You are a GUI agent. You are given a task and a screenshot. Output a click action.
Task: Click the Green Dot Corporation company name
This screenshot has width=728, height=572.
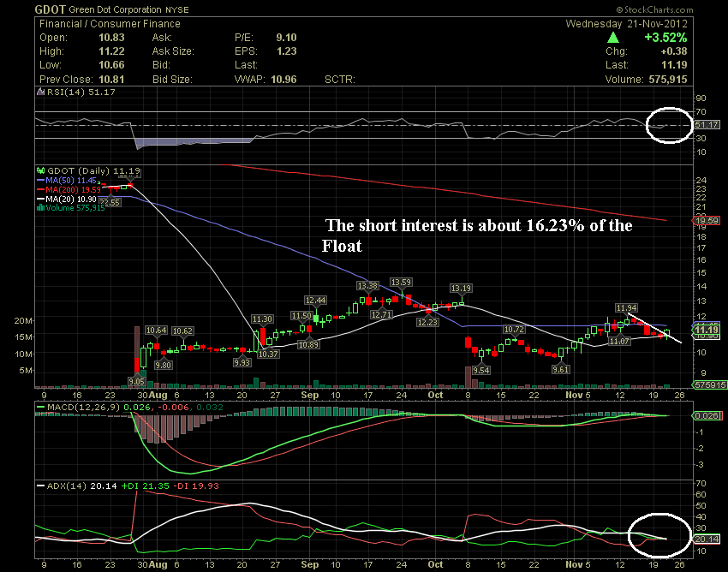pos(115,9)
